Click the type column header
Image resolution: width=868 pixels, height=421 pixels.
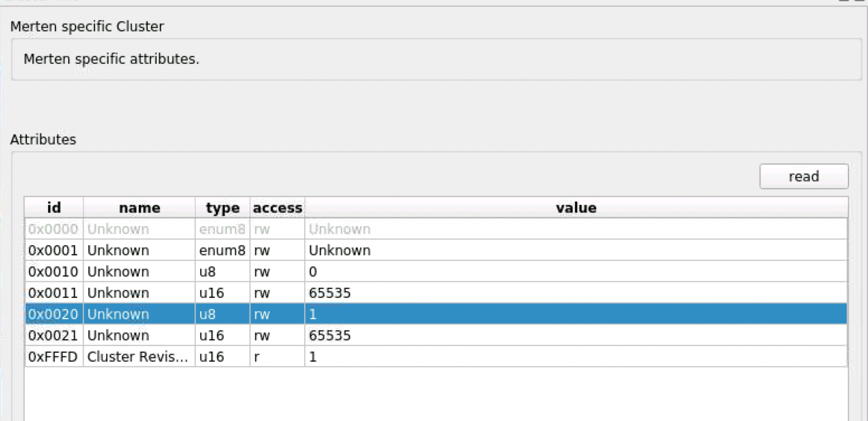point(223,208)
